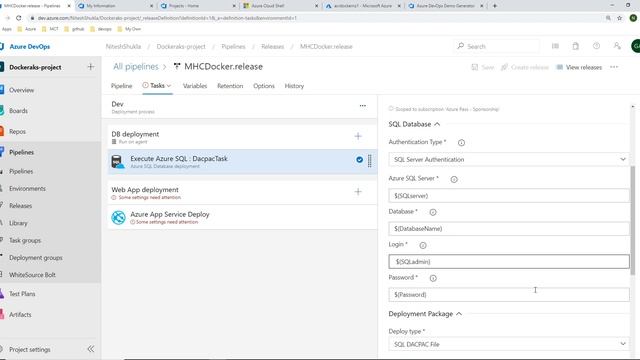Click the task panel vertical scrollbar
Screen dimensions: 640x360
click(x=633, y=220)
